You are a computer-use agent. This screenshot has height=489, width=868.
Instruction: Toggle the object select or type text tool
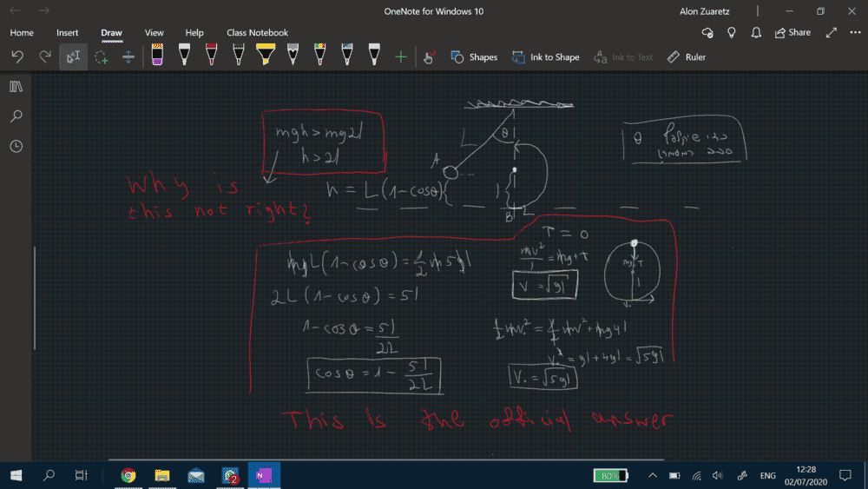pos(74,57)
